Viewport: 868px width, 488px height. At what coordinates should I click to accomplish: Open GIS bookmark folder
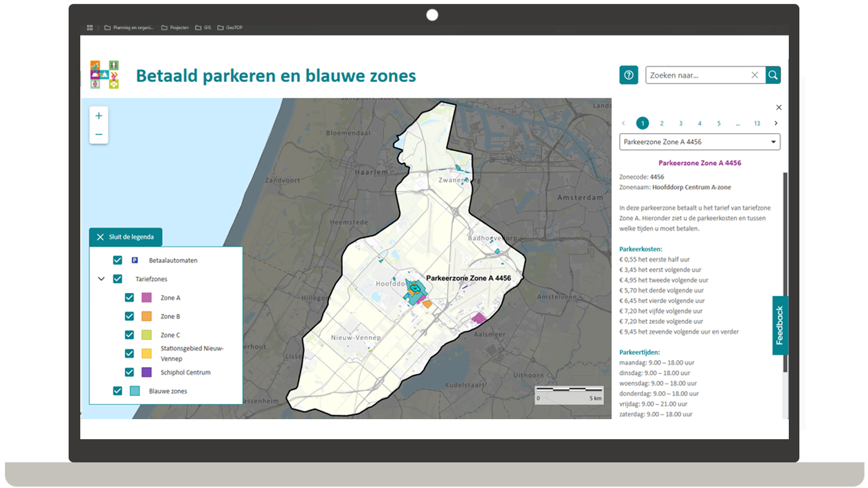coord(203,28)
